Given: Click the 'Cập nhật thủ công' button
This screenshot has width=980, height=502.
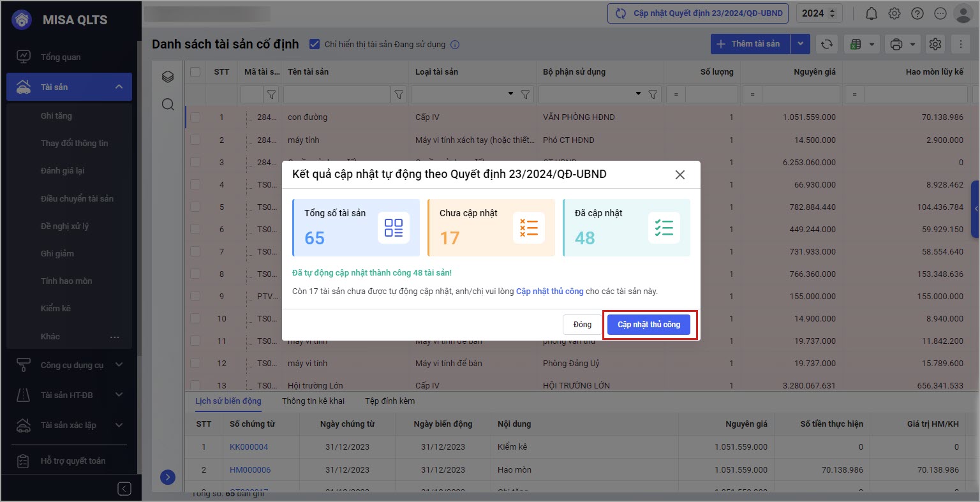Looking at the screenshot, I should [x=649, y=325].
